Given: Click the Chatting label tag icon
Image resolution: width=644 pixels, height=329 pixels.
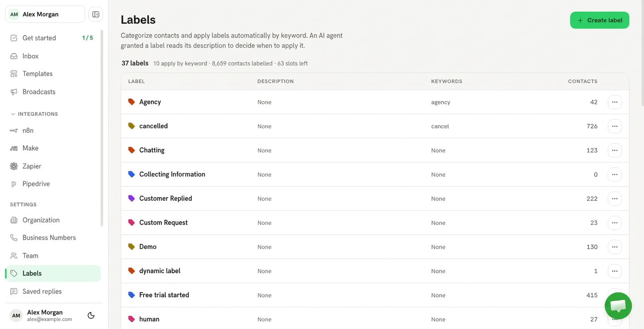Looking at the screenshot, I should coord(131,150).
